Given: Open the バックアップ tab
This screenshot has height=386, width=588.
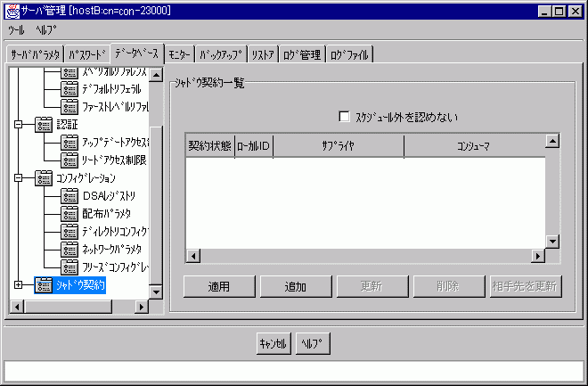Looking at the screenshot, I should pos(221,54).
